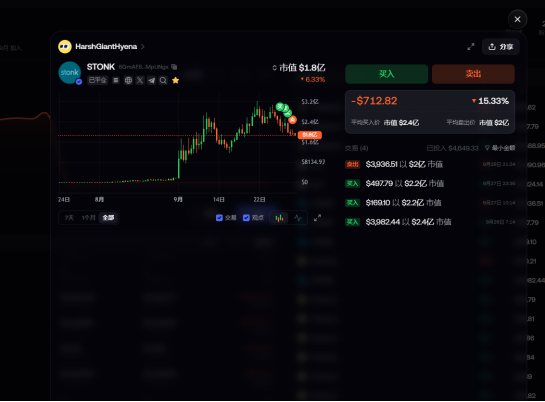Select the 卖出 $3,936.51 trade row
The image size is (545, 402).
430,164
